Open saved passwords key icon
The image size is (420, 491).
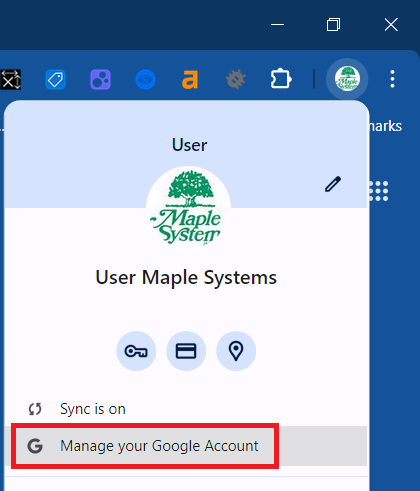coord(136,351)
